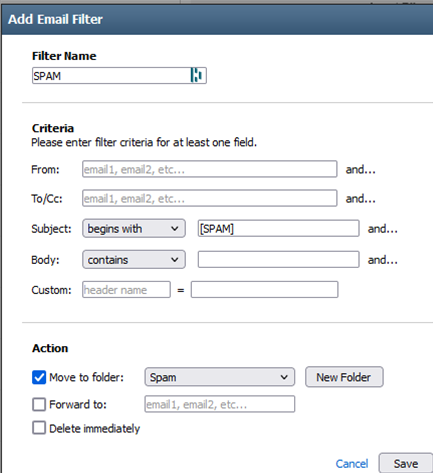This screenshot has height=473, width=433.
Task: Toggle the Move to folder checkbox
Action: coord(39,377)
